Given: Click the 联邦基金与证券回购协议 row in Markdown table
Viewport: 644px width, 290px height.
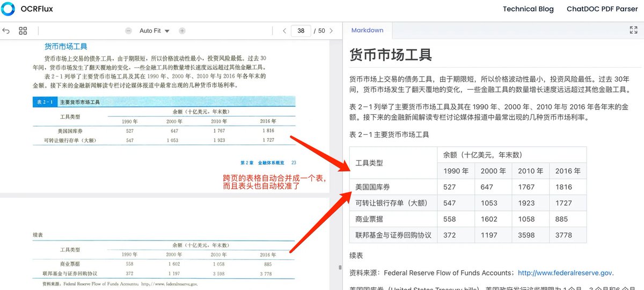Looking at the screenshot, I should [x=393, y=235].
